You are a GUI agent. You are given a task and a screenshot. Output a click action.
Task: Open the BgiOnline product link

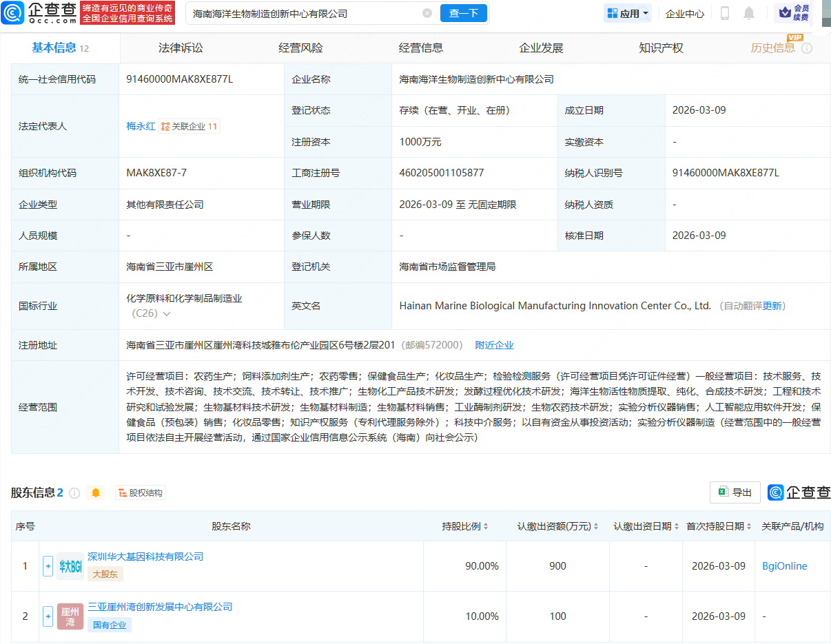784,565
